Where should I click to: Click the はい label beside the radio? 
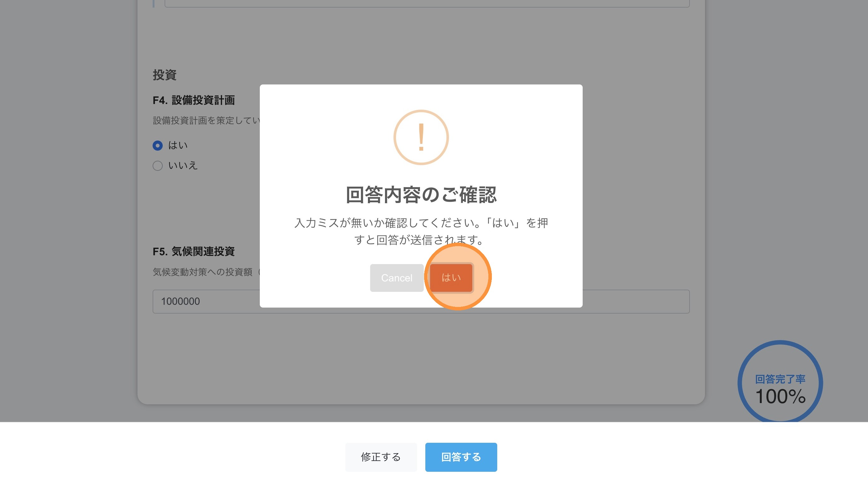tap(178, 146)
